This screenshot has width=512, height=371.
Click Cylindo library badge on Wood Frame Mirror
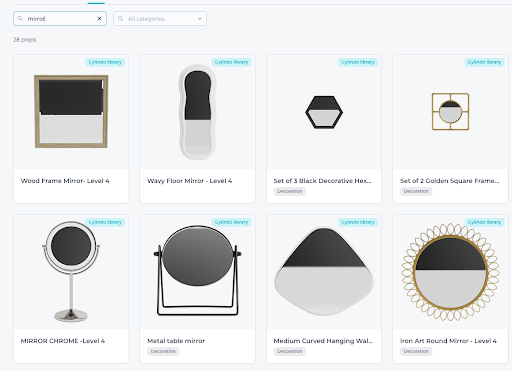coord(105,62)
